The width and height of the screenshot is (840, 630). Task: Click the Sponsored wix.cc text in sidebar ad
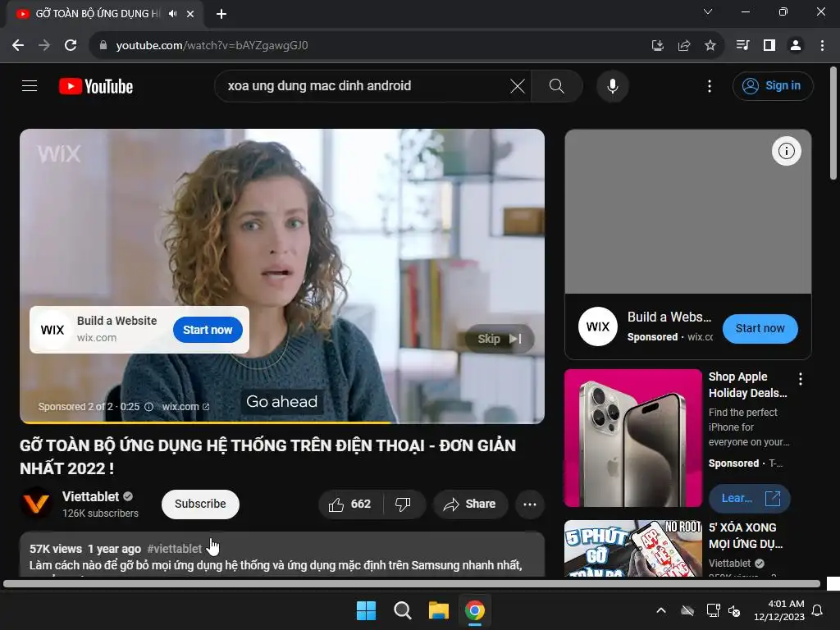click(x=670, y=337)
